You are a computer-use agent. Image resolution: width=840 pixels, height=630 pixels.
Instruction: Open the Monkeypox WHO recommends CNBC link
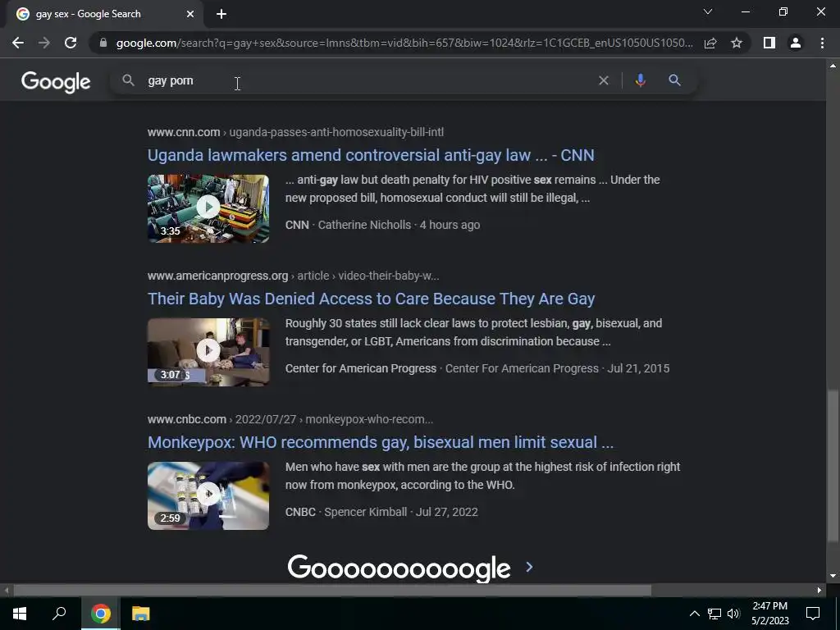pyautogui.click(x=381, y=442)
